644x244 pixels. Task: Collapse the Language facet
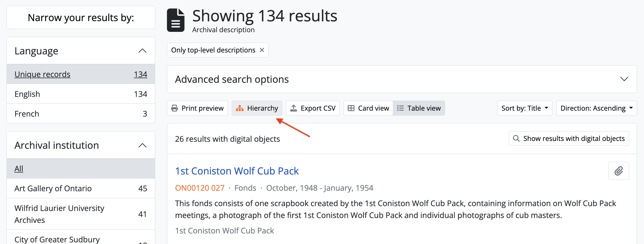pyautogui.click(x=142, y=51)
